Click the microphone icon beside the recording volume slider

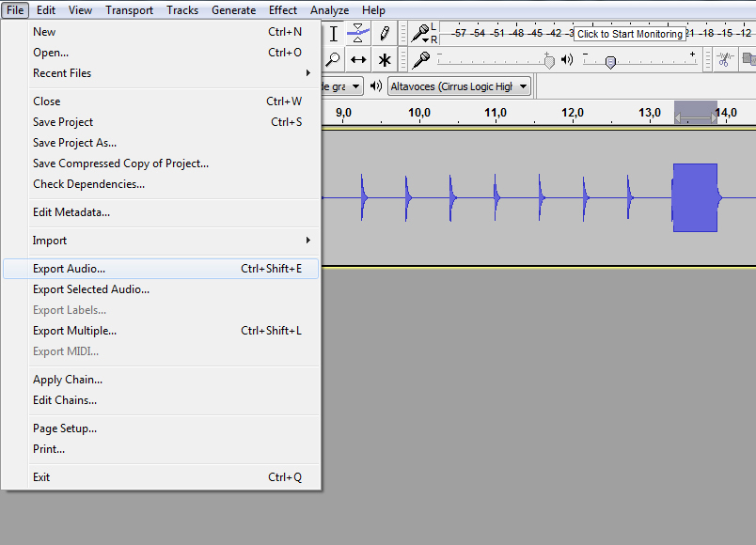(421, 60)
